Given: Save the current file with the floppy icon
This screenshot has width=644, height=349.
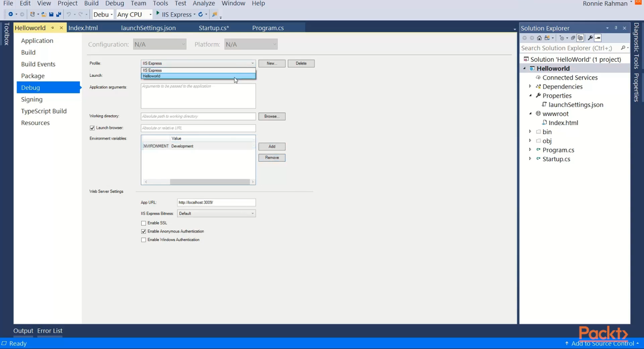Looking at the screenshot, I should pos(51,14).
